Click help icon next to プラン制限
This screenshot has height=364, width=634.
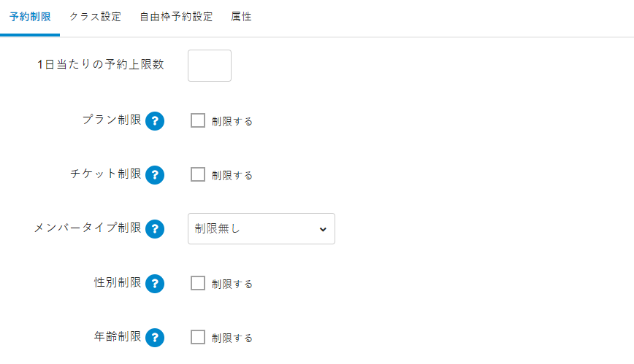click(155, 121)
